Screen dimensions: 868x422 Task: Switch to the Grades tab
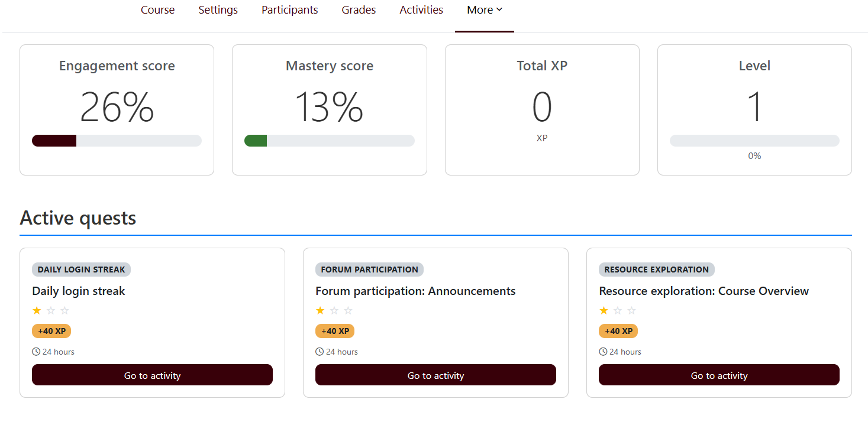click(x=358, y=9)
